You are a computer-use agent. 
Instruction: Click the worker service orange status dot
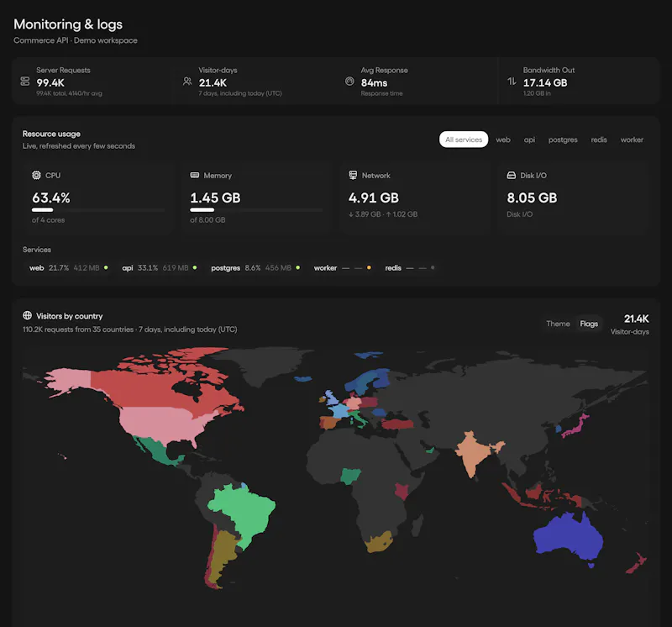pos(369,267)
